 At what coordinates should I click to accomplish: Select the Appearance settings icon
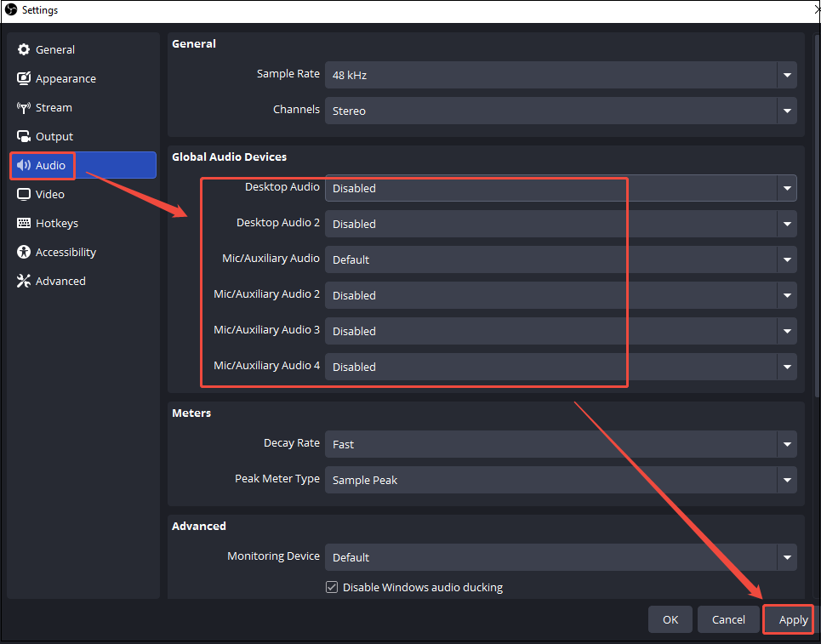click(24, 78)
